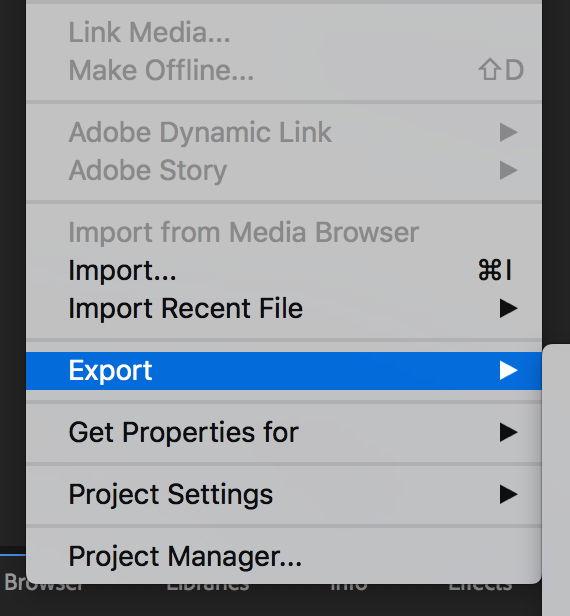Click the grayed Adobe Dynamic Link item
The height and width of the screenshot is (616, 570).
click(284, 132)
